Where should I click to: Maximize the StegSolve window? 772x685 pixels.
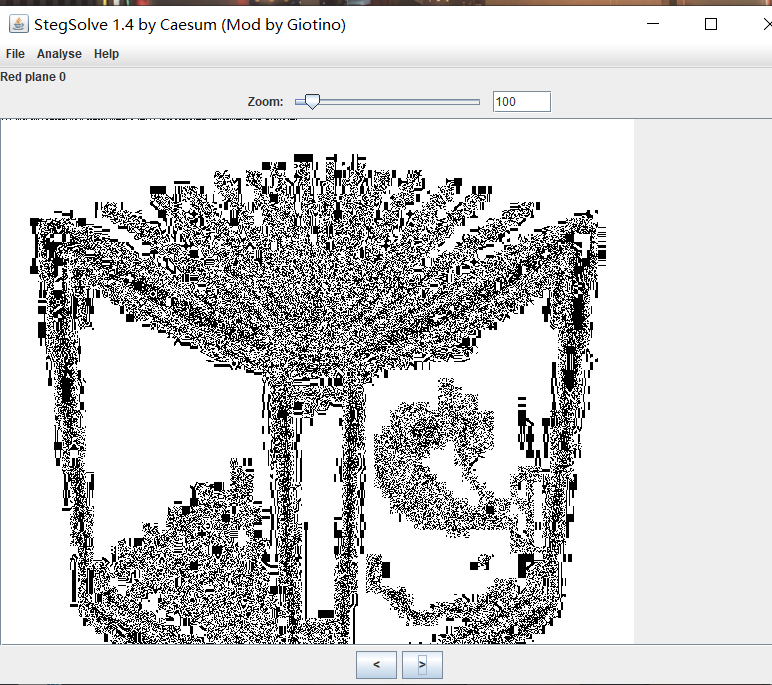click(711, 25)
